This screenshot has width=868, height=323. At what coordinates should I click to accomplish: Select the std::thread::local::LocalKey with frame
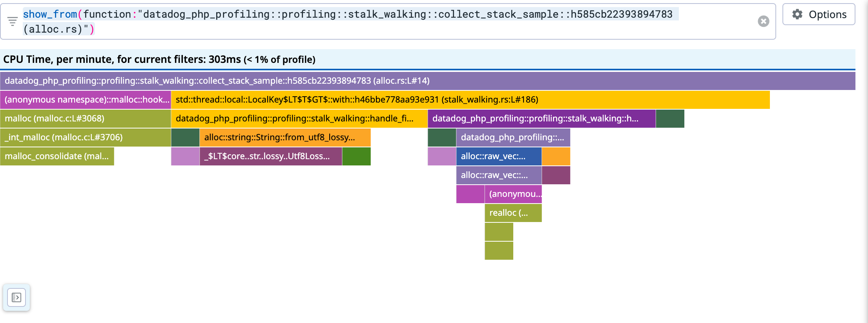click(x=470, y=100)
